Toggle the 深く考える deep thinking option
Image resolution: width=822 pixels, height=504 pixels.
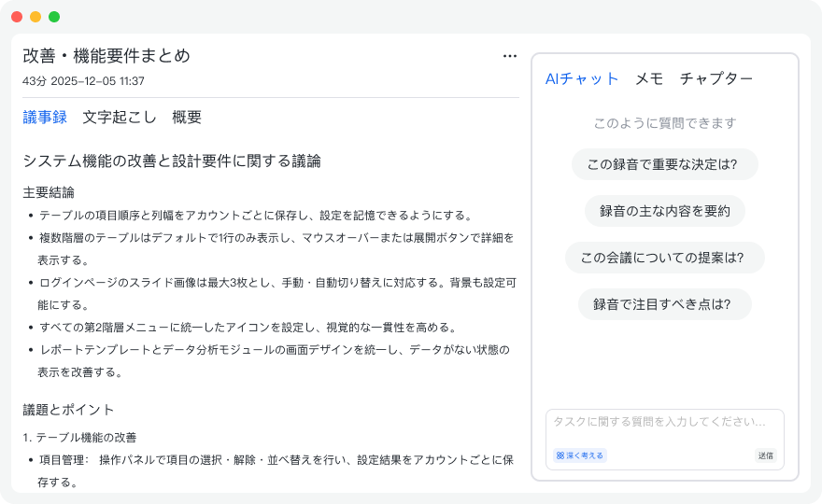click(x=580, y=455)
